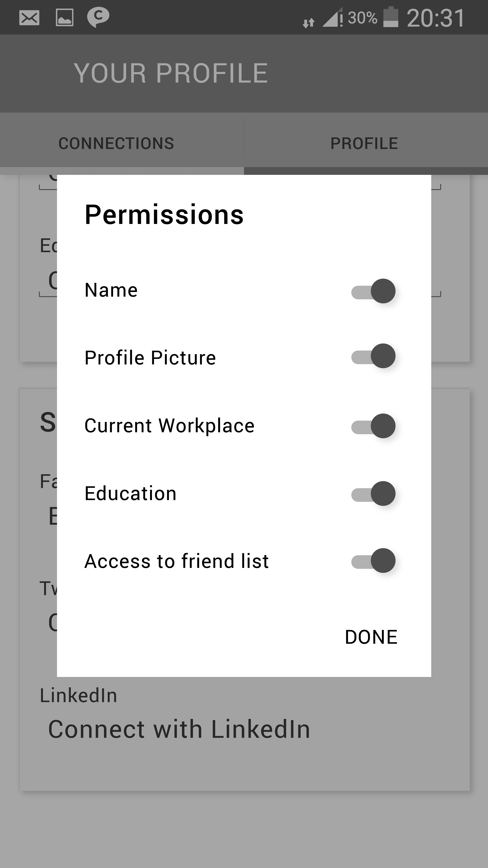Toggle Access to friend list switch
Viewport: 488px width, 868px height.
click(x=373, y=561)
